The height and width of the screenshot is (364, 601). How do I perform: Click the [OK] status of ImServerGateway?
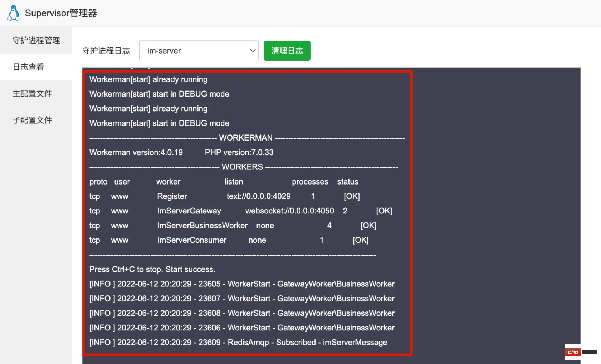click(x=384, y=211)
